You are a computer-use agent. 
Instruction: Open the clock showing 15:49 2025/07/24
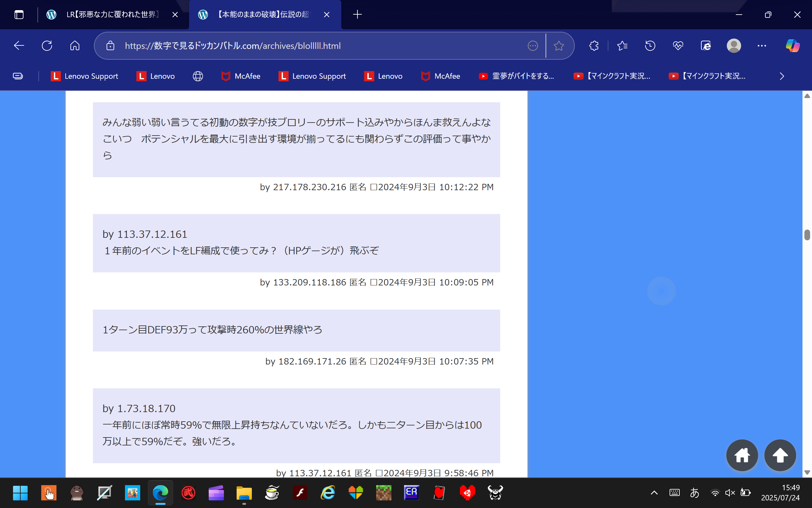[x=780, y=492]
